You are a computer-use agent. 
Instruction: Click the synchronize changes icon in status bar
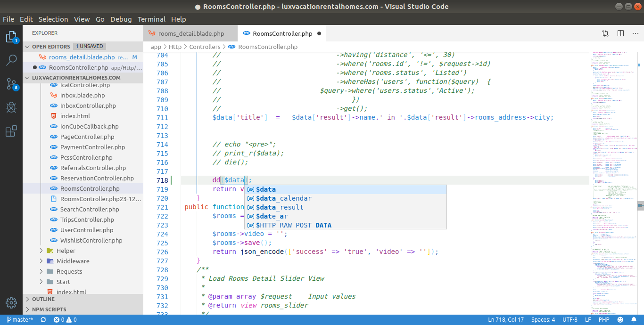(43, 320)
